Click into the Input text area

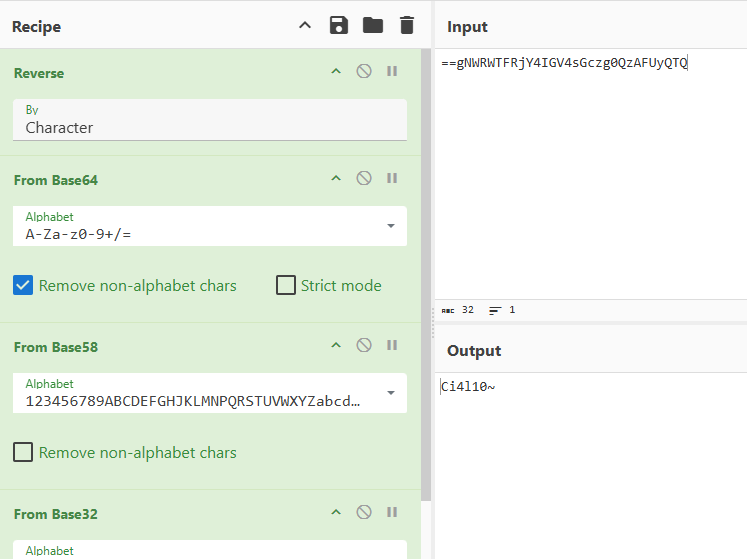(x=590, y=180)
